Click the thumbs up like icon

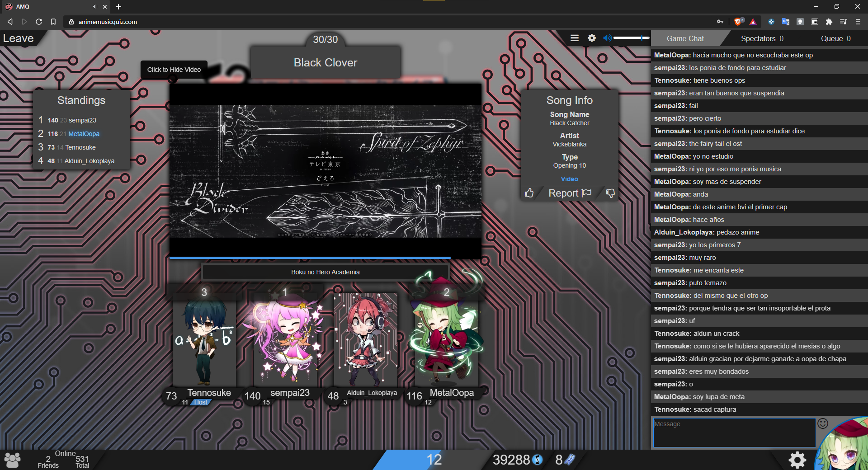(x=529, y=193)
